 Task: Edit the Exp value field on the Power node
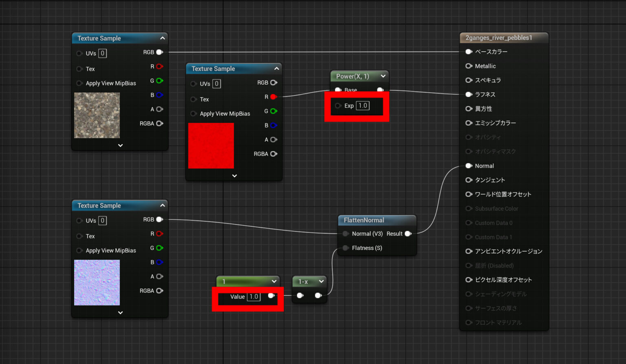(362, 105)
